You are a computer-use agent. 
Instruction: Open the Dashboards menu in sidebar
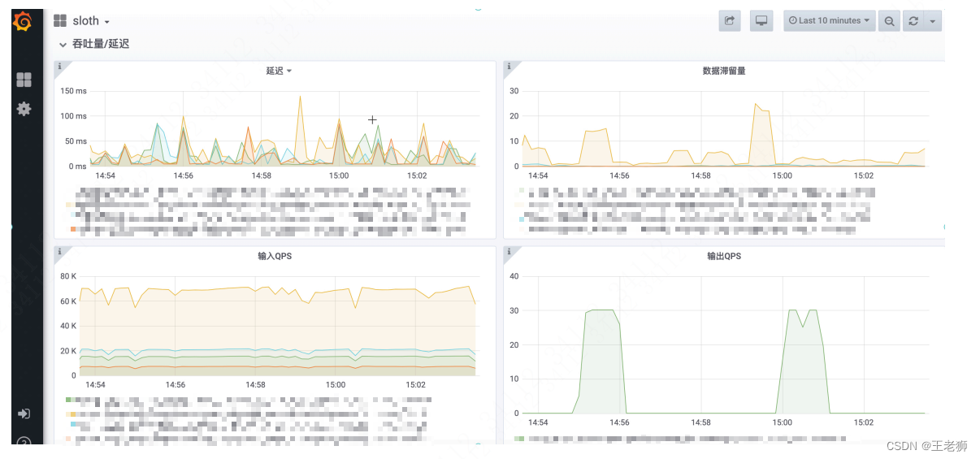tap(24, 80)
